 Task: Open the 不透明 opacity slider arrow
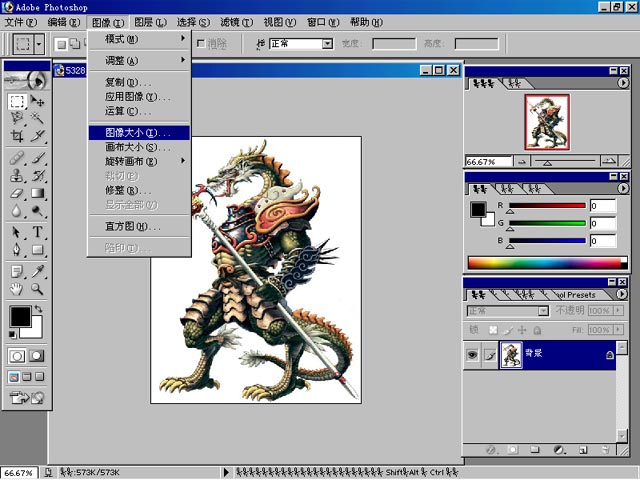pyautogui.click(x=618, y=311)
